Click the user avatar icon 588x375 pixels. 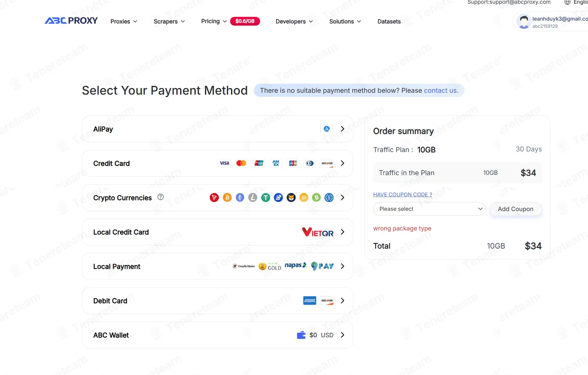tap(524, 22)
